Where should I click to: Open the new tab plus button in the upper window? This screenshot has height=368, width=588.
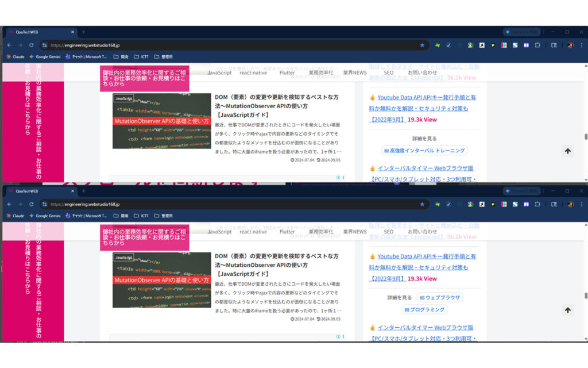coord(84,32)
